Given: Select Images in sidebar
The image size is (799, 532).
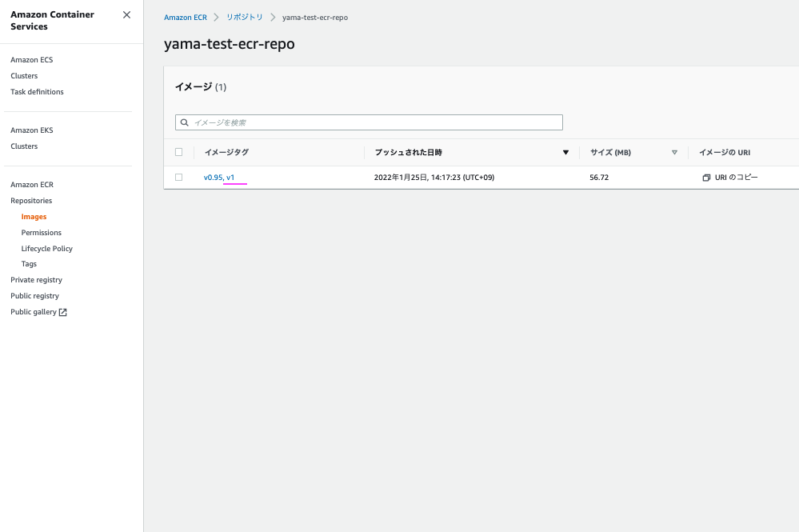Looking at the screenshot, I should 34,217.
